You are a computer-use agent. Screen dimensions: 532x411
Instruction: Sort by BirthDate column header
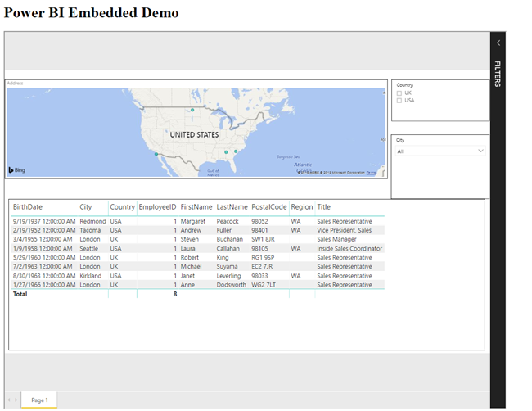(28, 206)
